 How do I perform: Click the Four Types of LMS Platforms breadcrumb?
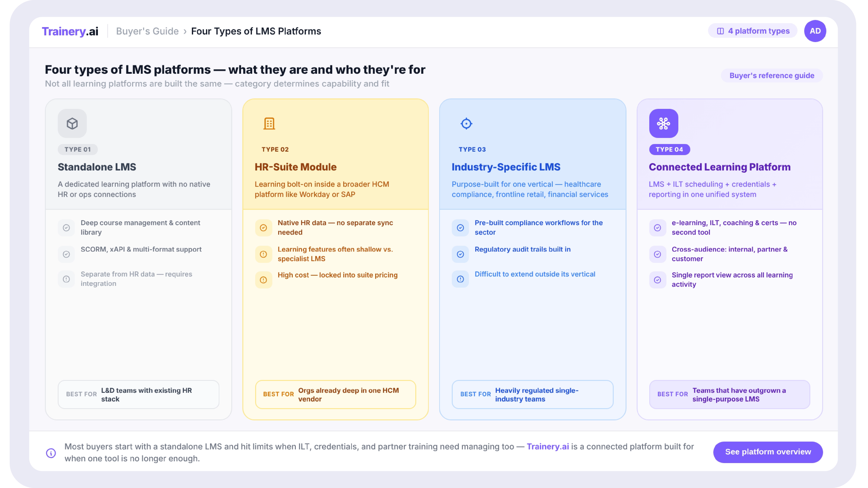pos(256,31)
